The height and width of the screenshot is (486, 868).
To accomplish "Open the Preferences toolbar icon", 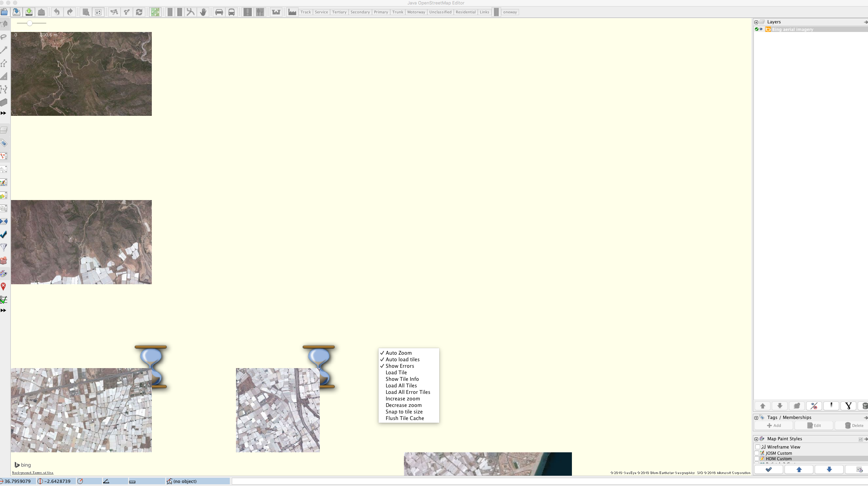I will [98, 12].
